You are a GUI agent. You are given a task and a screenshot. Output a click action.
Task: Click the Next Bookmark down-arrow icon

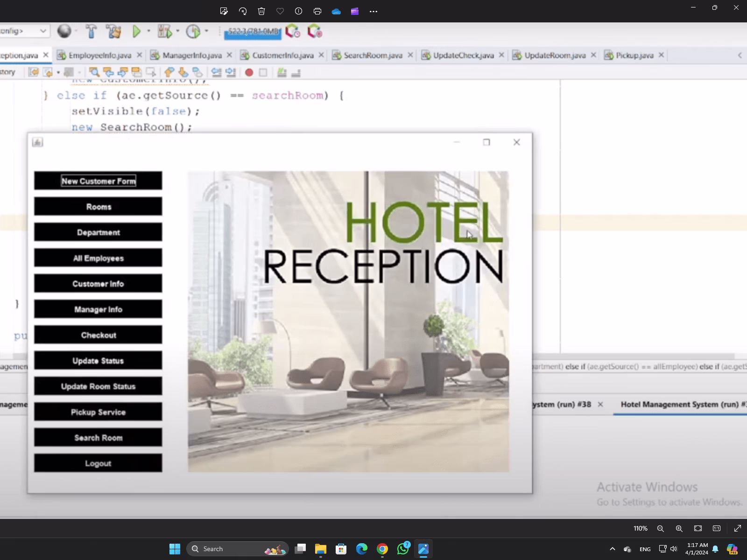(183, 72)
